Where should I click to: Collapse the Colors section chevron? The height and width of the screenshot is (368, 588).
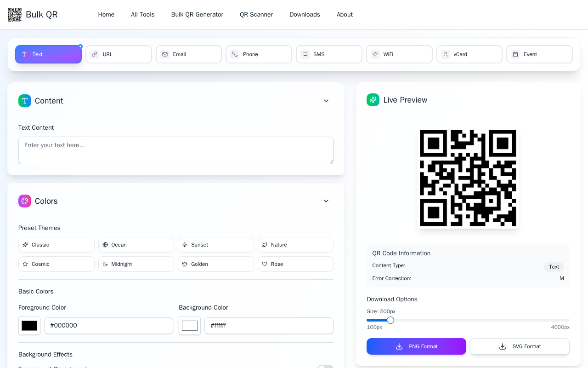pos(326,201)
